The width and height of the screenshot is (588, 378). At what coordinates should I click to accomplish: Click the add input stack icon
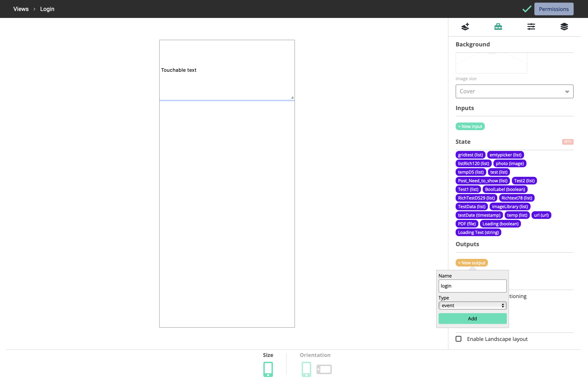tap(465, 27)
